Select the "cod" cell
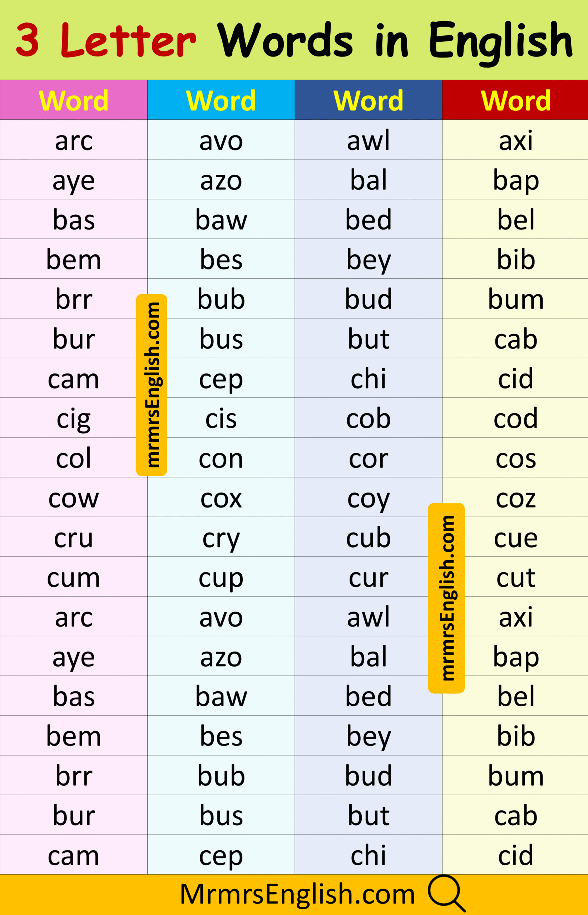Screen dimensions: 588x915 click(515, 419)
